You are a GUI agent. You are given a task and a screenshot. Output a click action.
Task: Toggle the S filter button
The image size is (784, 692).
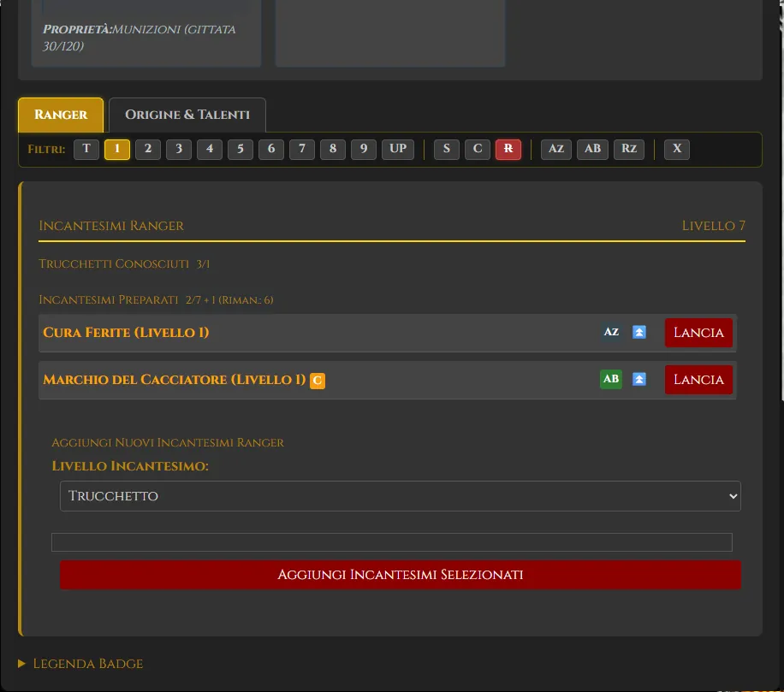click(x=447, y=149)
